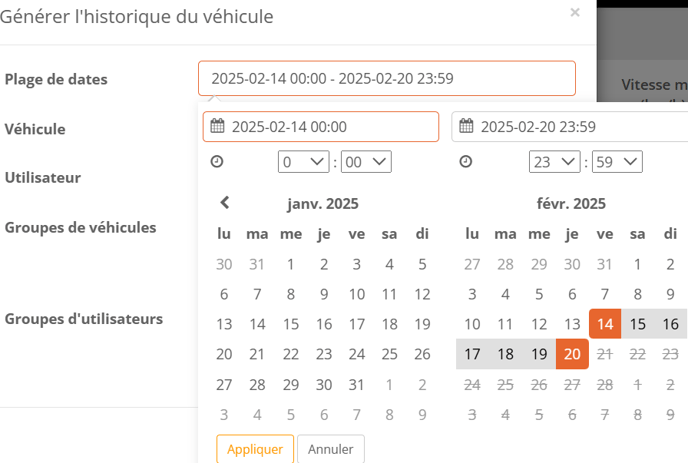
Task: Click clock icon under end date
Action: [466, 161]
